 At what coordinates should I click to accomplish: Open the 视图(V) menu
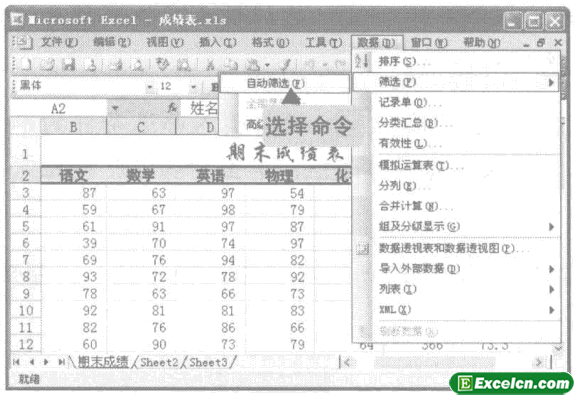(165, 42)
